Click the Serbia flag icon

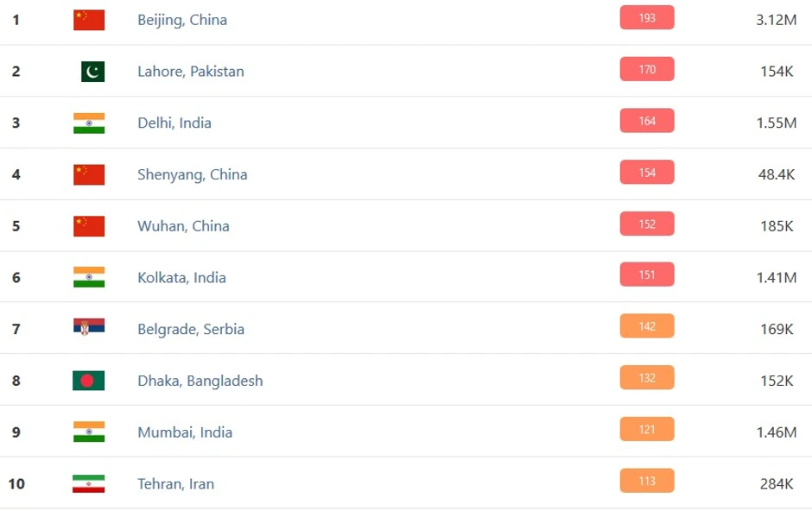tap(89, 329)
